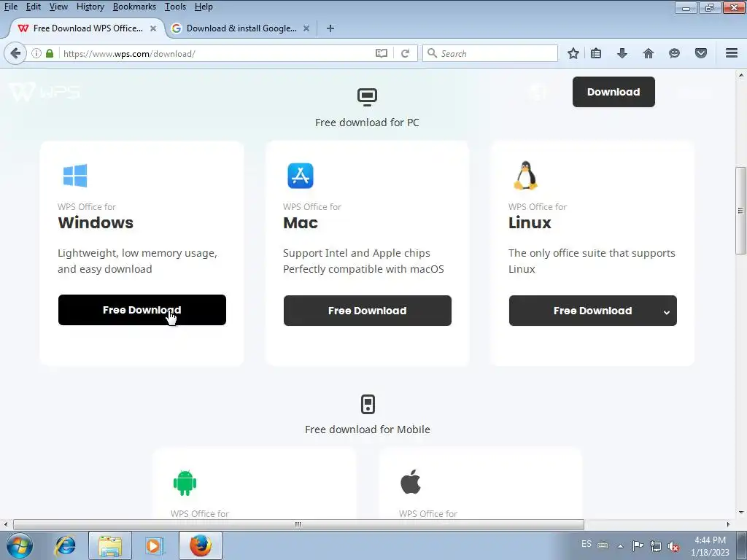747x560 pixels.
Task: Open a new tab with the plus button
Action: click(x=330, y=28)
